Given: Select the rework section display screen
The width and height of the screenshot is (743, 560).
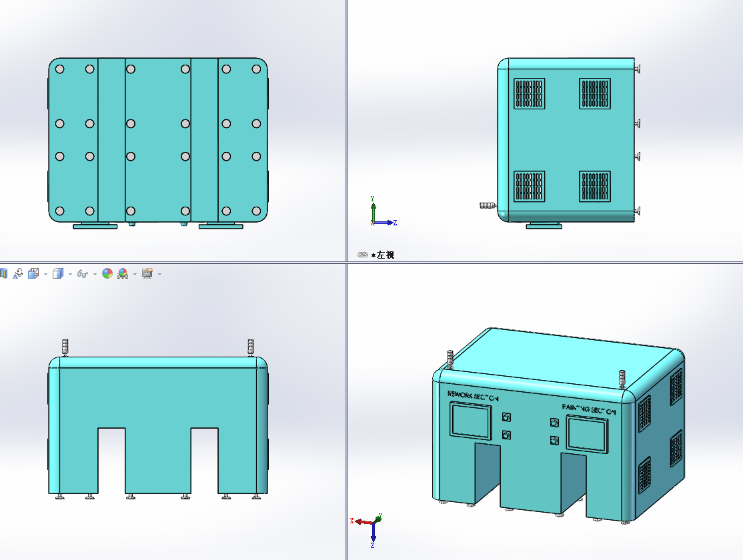Looking at the screenshot, I should coord(470,420).
